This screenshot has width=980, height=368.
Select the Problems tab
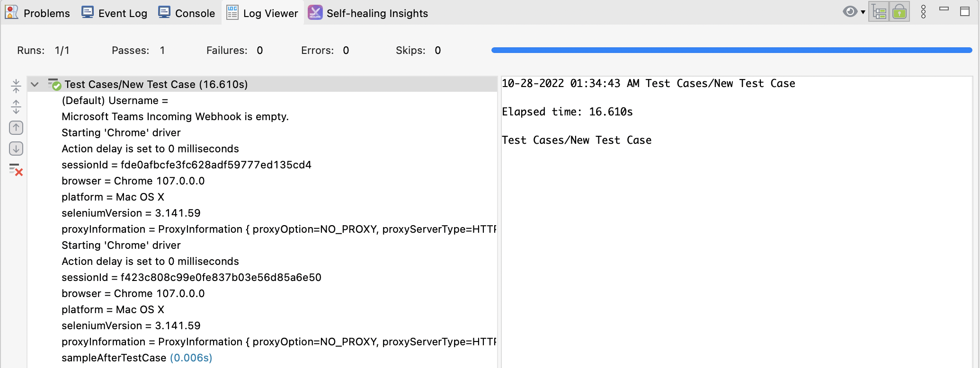38,13
